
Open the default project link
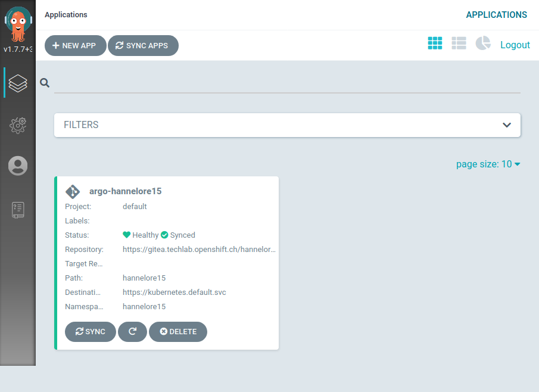135,206
